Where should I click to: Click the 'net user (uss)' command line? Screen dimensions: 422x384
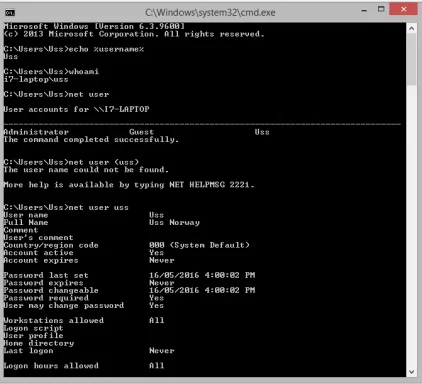click(71, 162)
